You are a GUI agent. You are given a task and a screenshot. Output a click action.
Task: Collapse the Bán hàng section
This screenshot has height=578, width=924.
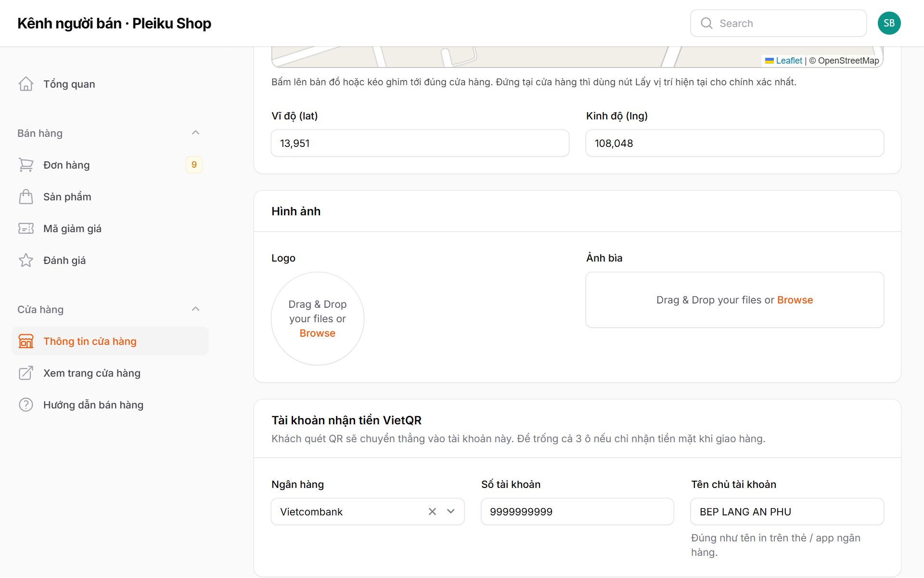coord(195,133)
